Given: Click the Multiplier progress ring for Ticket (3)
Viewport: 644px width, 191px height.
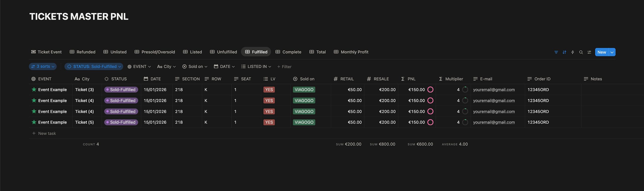Looking at the screenshot, I should coord(465,89).
